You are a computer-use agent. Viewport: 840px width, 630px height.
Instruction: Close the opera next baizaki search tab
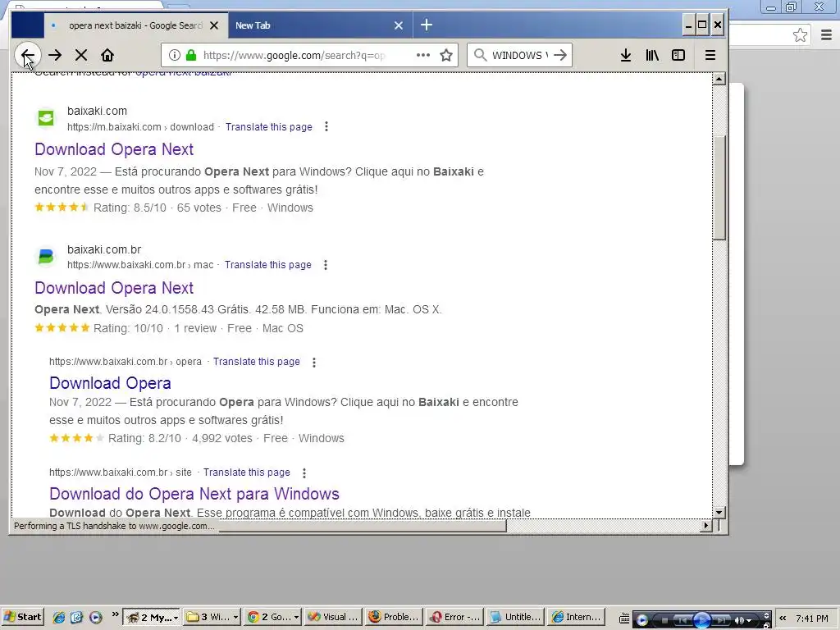pyautogui.click(x=214, y=25)
